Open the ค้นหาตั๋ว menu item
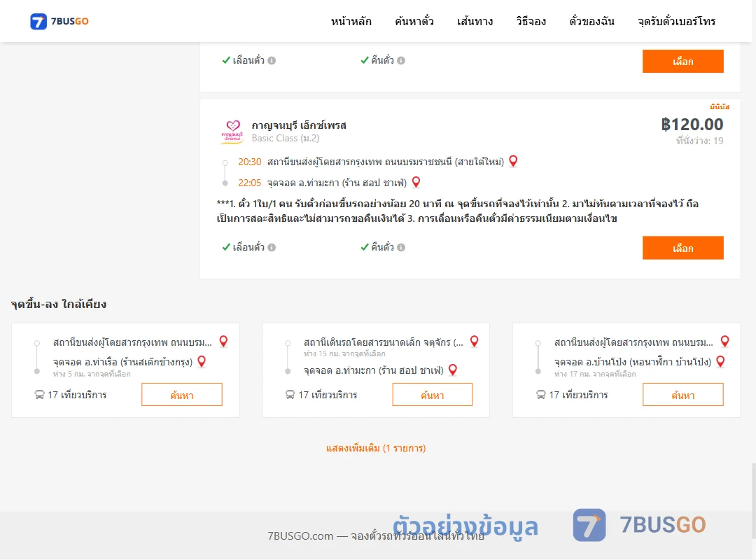 click(x=414, y=21)
